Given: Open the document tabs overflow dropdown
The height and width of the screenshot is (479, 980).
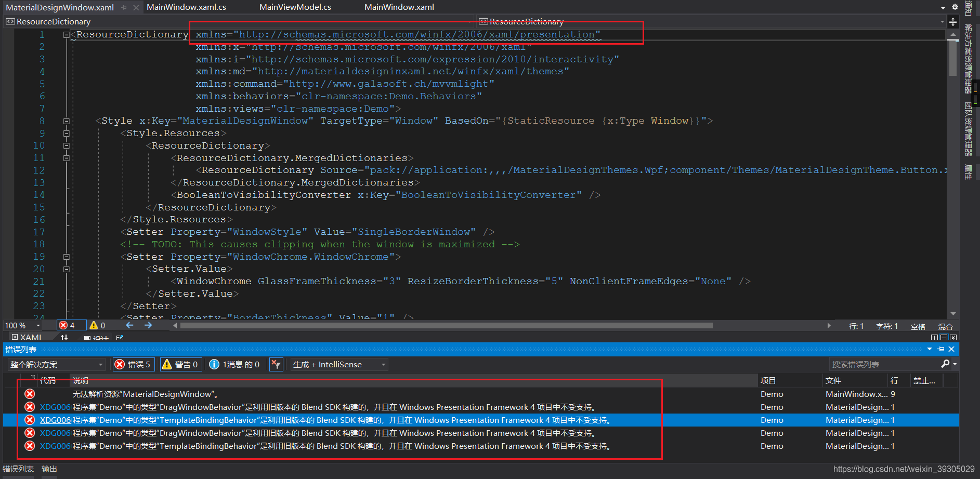Looking at the screenshot, I should coord(943,7).
